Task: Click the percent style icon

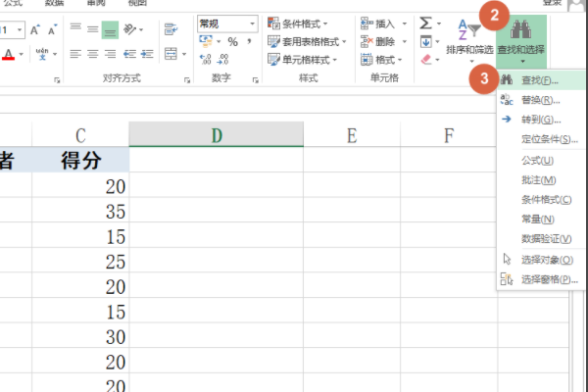Action: pos(232,42)
